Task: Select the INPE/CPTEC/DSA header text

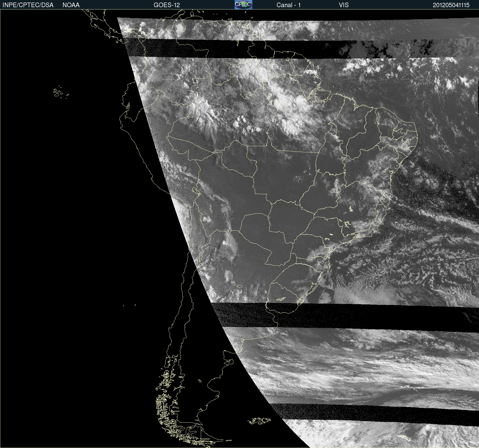Action: [x=28, y=5]
